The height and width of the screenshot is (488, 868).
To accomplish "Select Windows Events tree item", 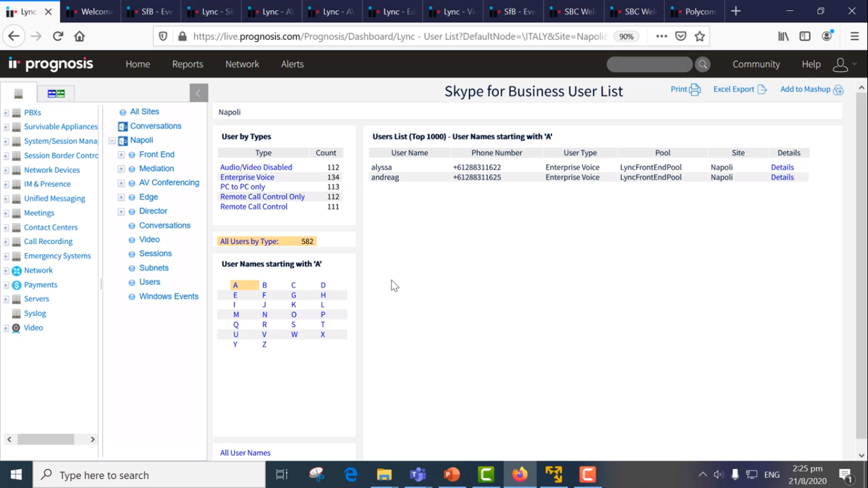I will point(169,297).
